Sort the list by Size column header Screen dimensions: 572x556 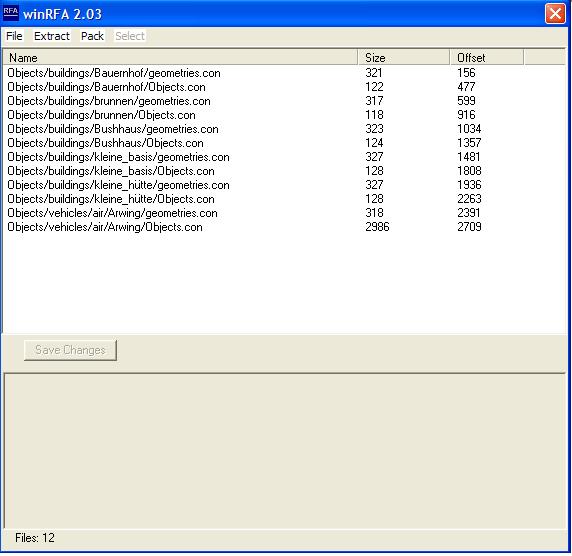(404, 57)
